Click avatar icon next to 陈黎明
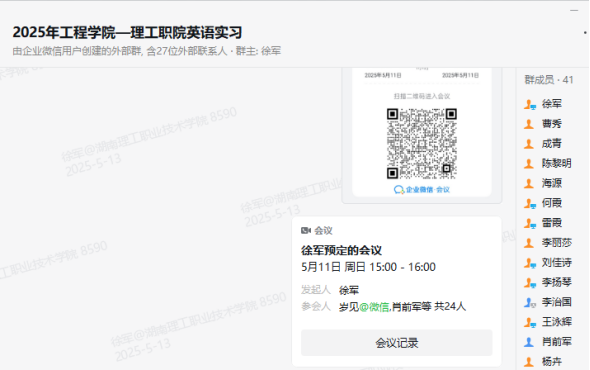This screenshot has height=370, width=590. tap(529, 164)
